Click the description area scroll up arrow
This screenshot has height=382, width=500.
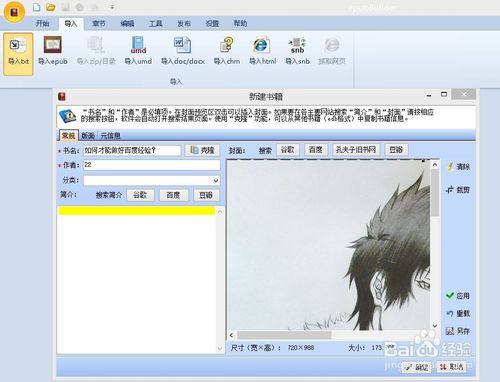220,212
